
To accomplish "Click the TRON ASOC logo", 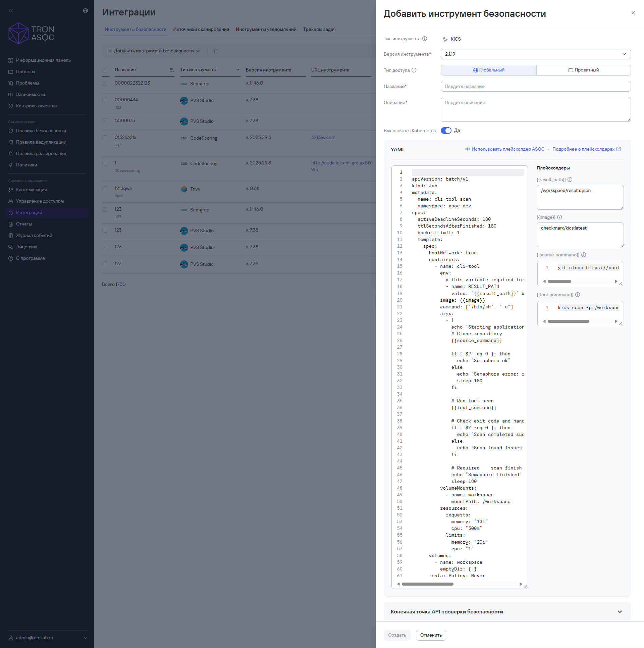I will 31,33.
